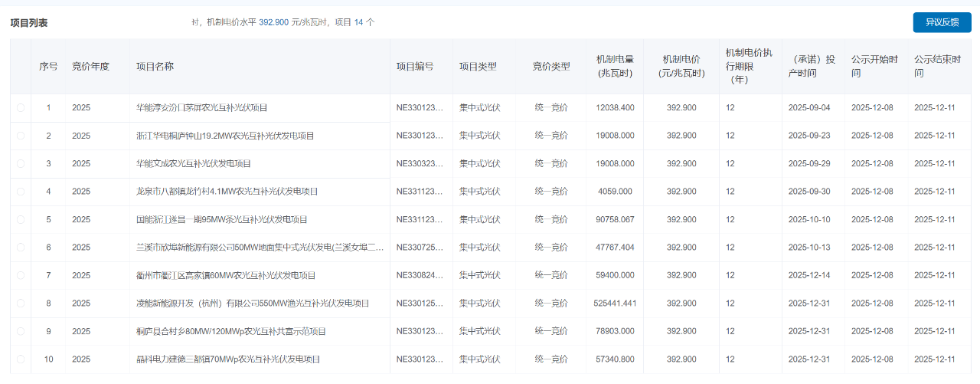Pick the radio button for 晶科电力建德三都镇 row
The width and height of the screenshot is (980, 384).
pyautogui.click(x=20, y=359)
